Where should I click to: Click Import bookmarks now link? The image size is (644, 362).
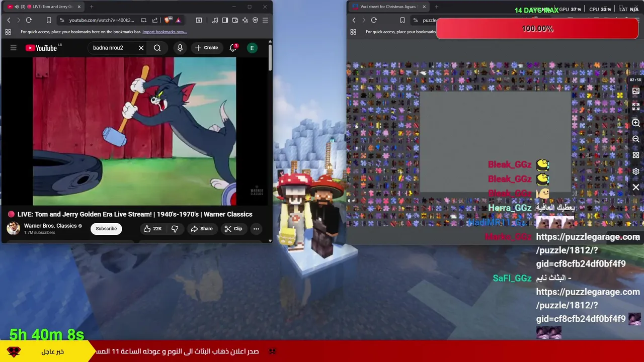[x=165, y=32]
